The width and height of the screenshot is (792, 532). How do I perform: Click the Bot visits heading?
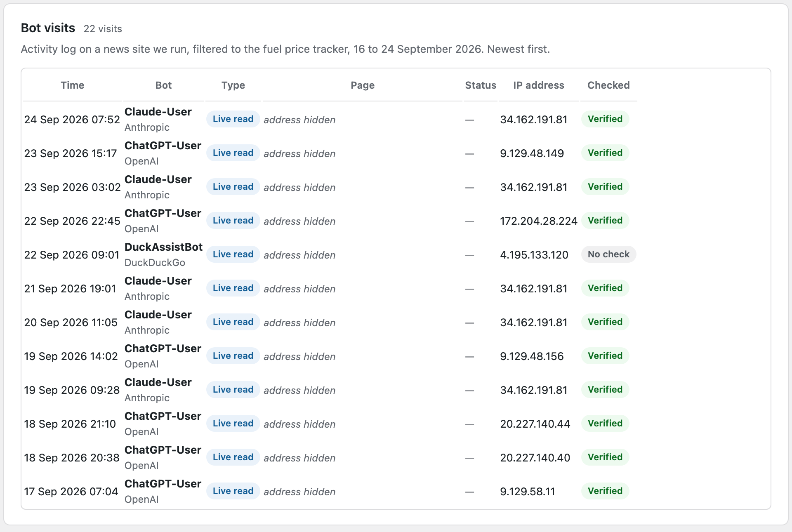click(x=48, y=28)
